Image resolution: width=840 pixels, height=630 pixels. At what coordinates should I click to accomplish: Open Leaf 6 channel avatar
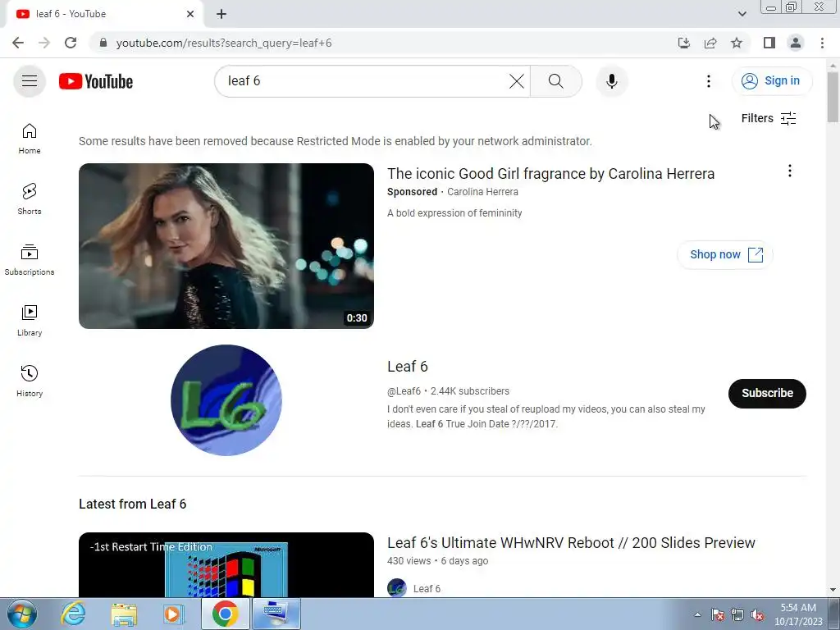coord(226,400)
